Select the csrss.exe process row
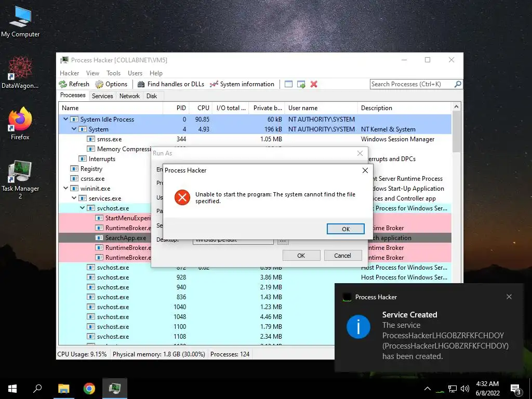This screenshot has height=399, width=532. click(105, 179)
